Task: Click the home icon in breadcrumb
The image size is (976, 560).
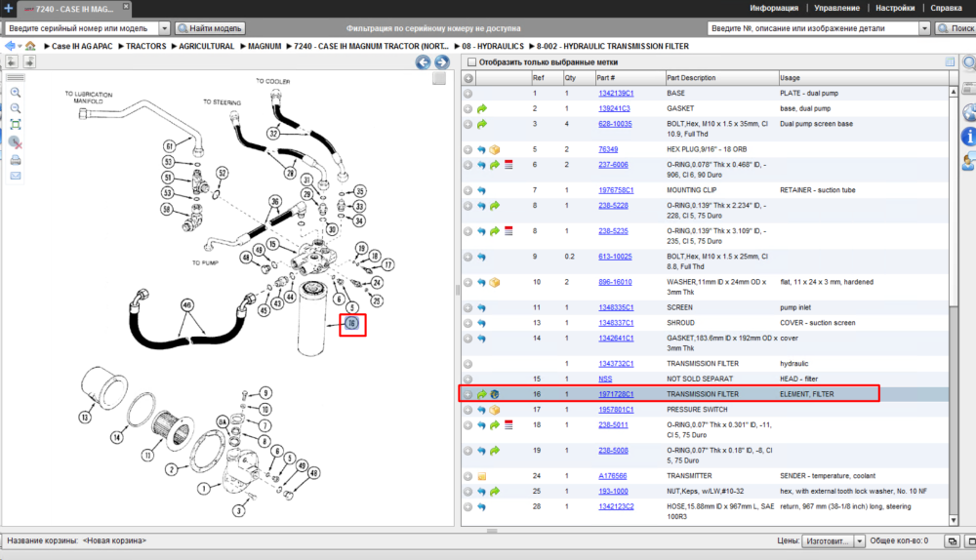Action: 30,46
